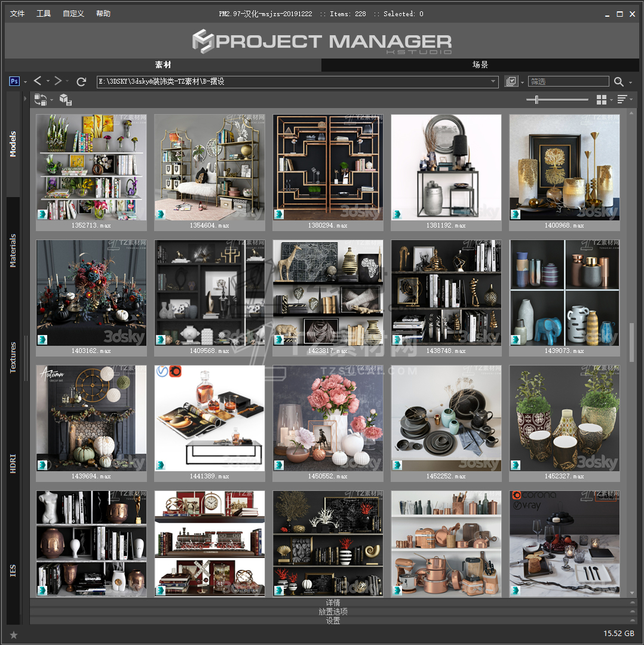Screen dimensions: 644x645
Task: Select thumbnail 1439073.max
Action: click(565, 297)
